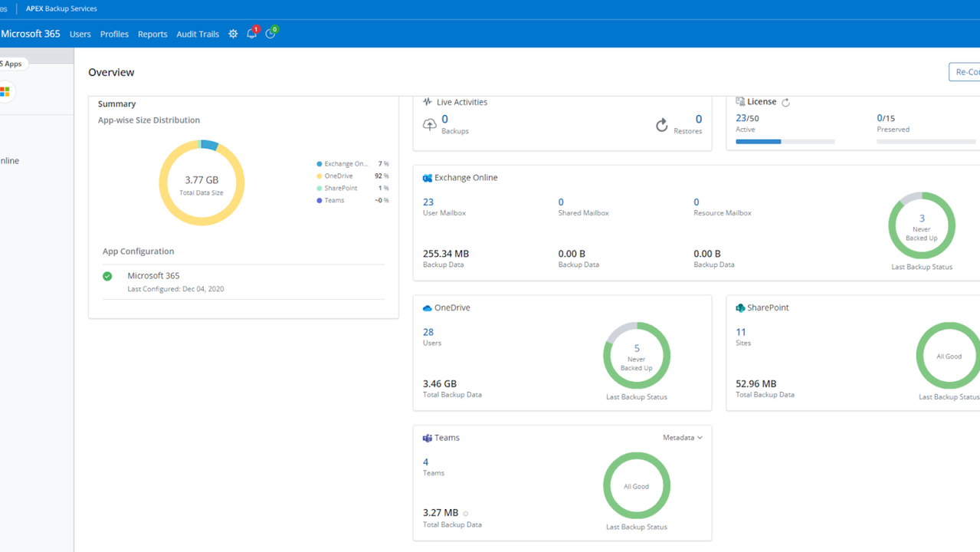Image resolution: width=980 pixels, height=552 pixels.
Task: Click the activity clock icon with green badge
Action: [270, 34]
